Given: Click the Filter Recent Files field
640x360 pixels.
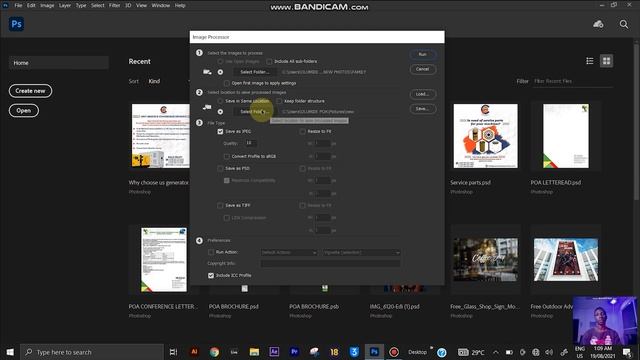Looking at the screenshot, I should pyautogui.click(x=573, y=81).
